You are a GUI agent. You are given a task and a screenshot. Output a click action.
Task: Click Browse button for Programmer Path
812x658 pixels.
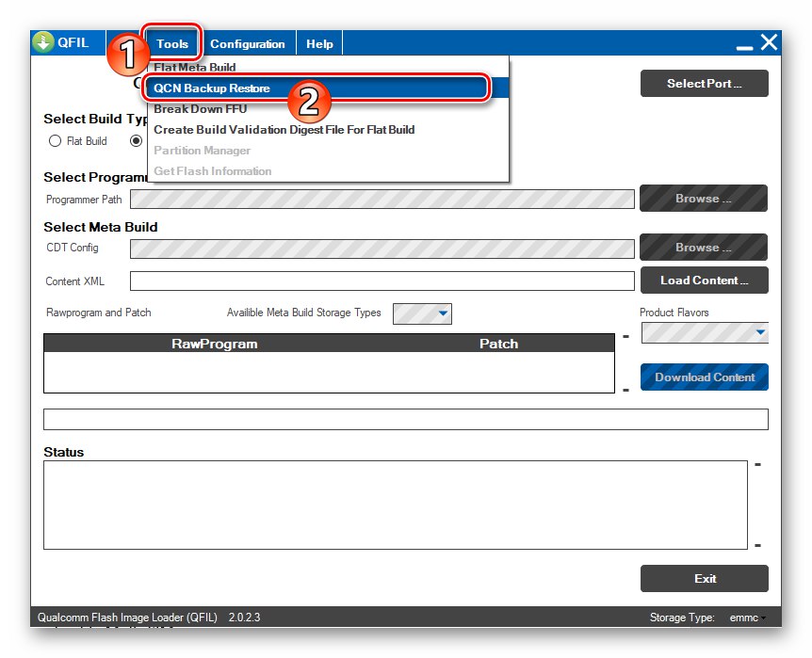(x=704, y=199)
